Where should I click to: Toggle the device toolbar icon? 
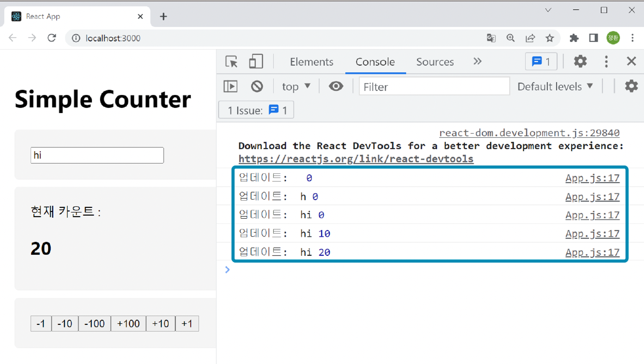256,61
